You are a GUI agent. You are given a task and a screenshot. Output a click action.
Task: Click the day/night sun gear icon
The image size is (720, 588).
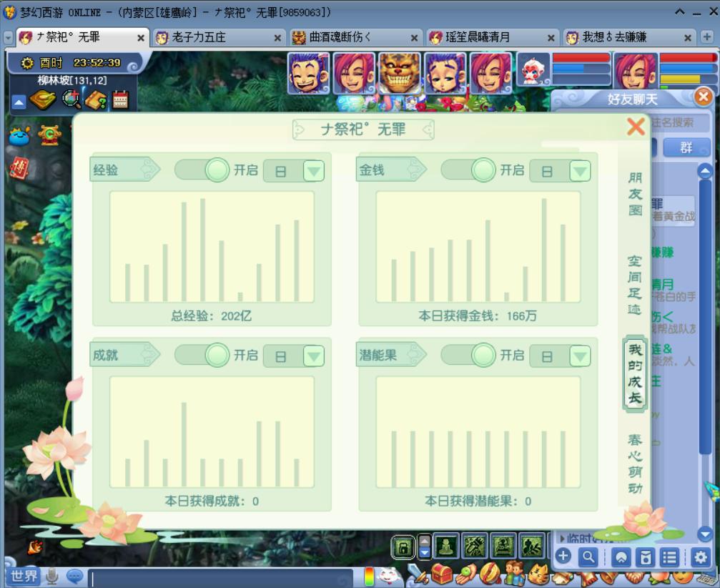coord(27,63)
